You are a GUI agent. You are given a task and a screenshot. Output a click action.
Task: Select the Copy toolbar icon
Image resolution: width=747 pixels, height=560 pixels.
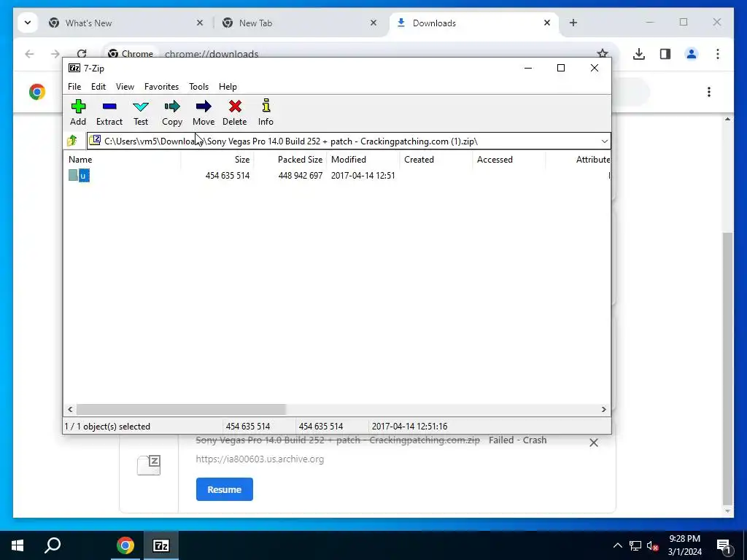pos(172,112)
